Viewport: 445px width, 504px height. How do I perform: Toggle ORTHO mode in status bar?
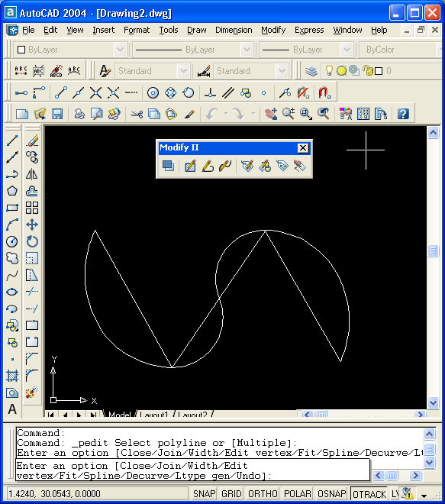263,494
